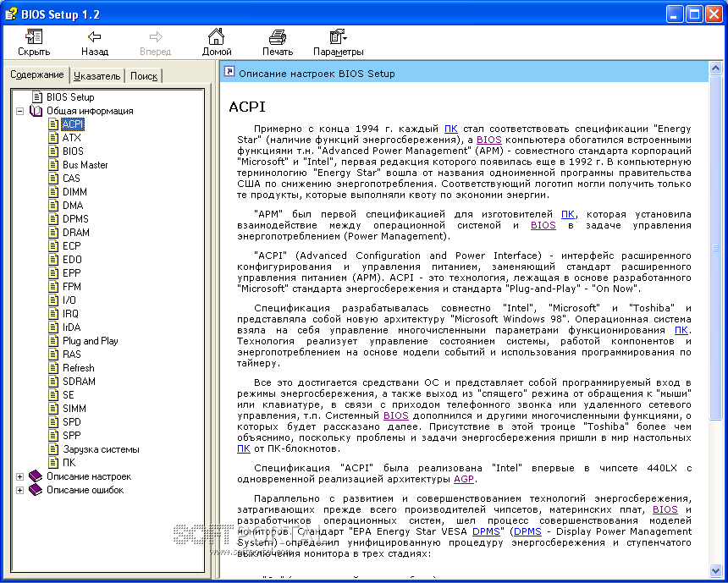Click the page icon next to ПК
Viewport: 728px width, 583px height.
(x=54, y=463)
